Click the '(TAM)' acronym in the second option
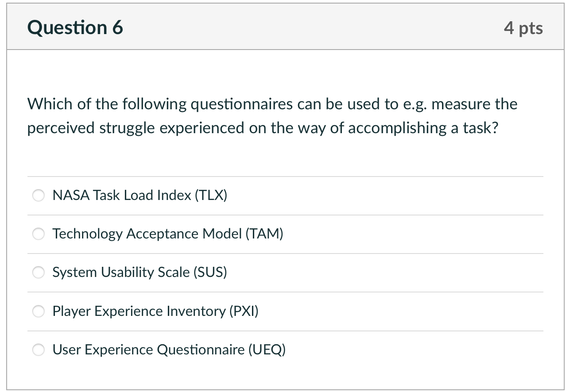 coord(264,234)
